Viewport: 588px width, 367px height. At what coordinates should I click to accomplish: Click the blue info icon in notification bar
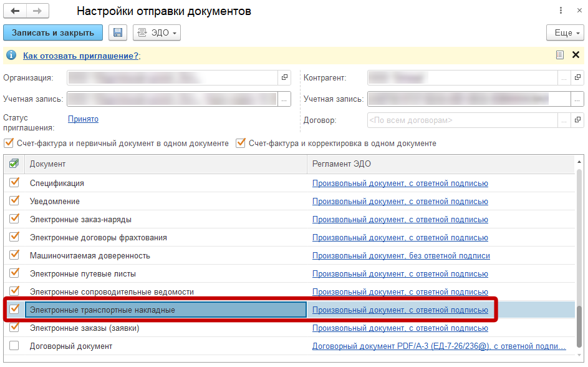11,55
